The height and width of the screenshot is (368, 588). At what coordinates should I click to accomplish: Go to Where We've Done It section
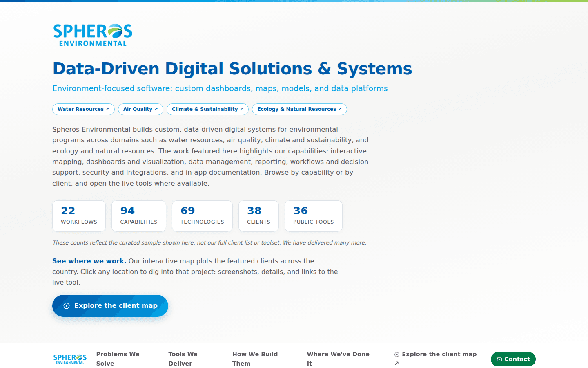pyautogui.click(x=338, y=359)
